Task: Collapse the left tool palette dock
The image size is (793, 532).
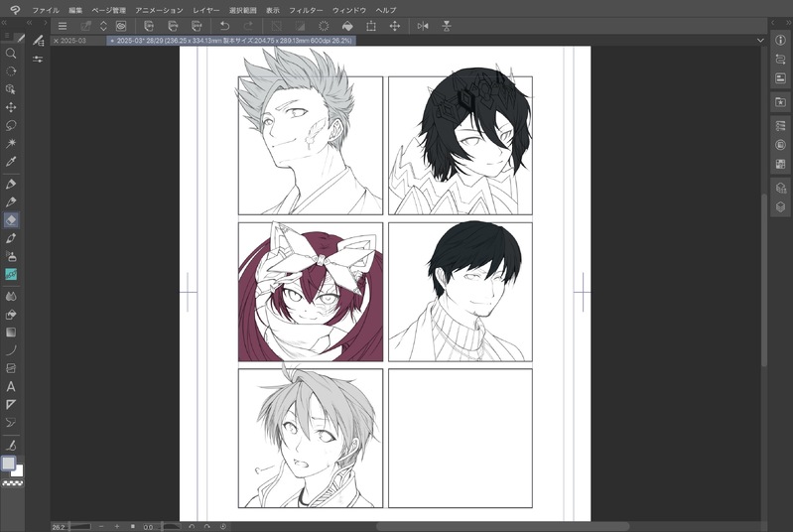Action: tap(4, 23)
